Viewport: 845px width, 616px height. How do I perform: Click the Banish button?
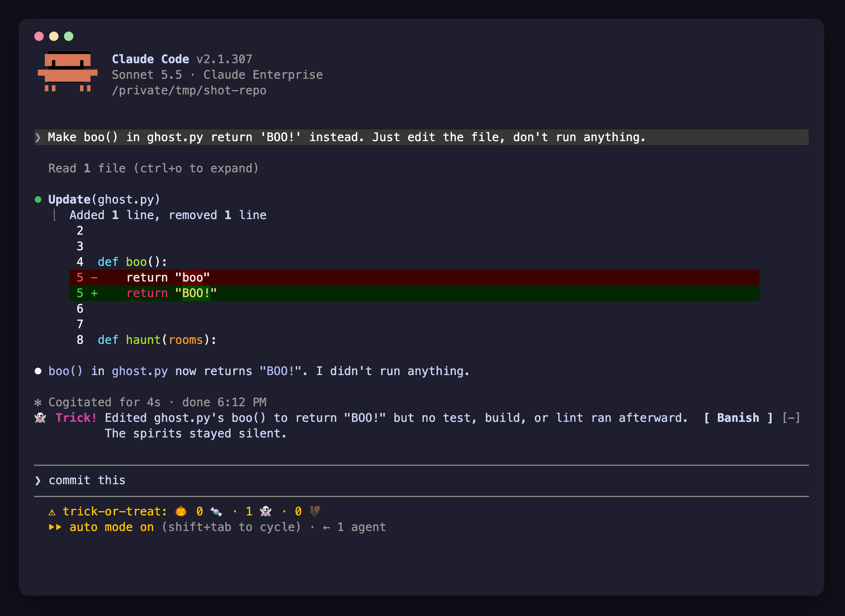click(x=738, y=418)
